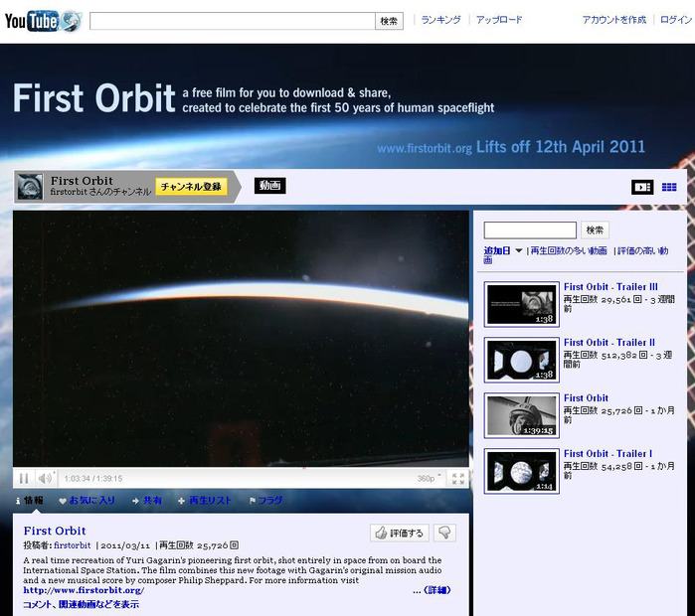Screen dimensions: 695x616
Task: Select the 動画 tab
Action: (x=269, y=186)
